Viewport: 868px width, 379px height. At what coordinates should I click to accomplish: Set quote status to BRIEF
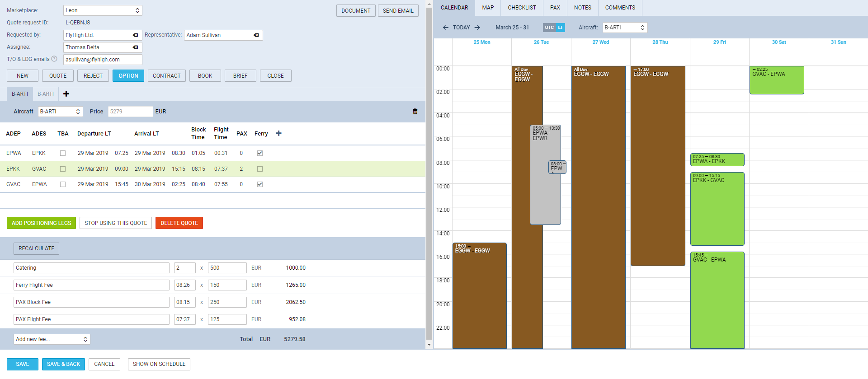(241, 76)
